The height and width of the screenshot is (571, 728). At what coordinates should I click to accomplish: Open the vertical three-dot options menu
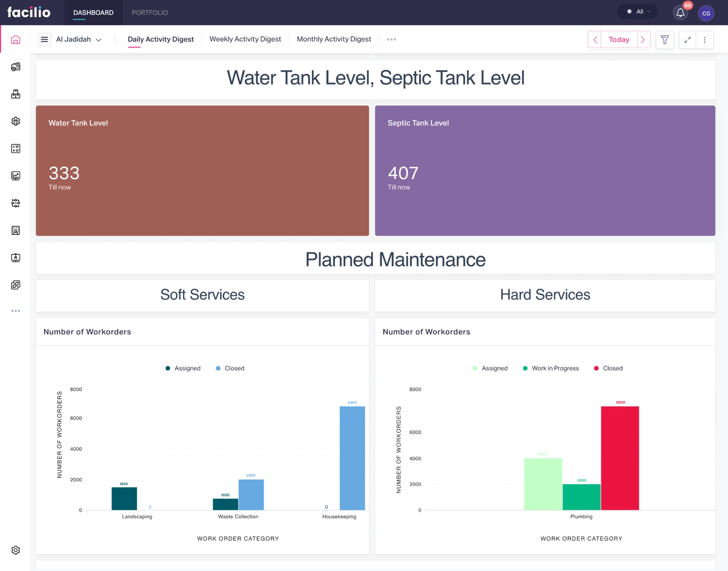(704, 40)
